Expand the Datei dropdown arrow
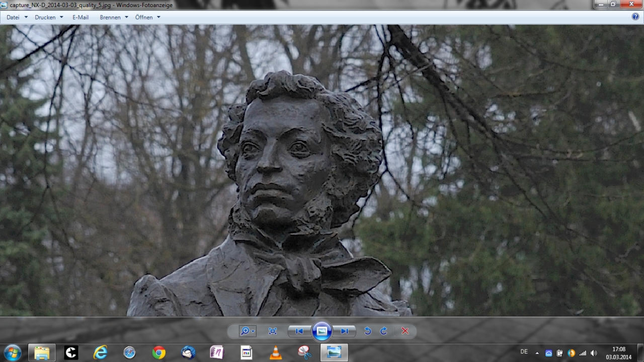The image size is (644, 362). tap(26, 17)
